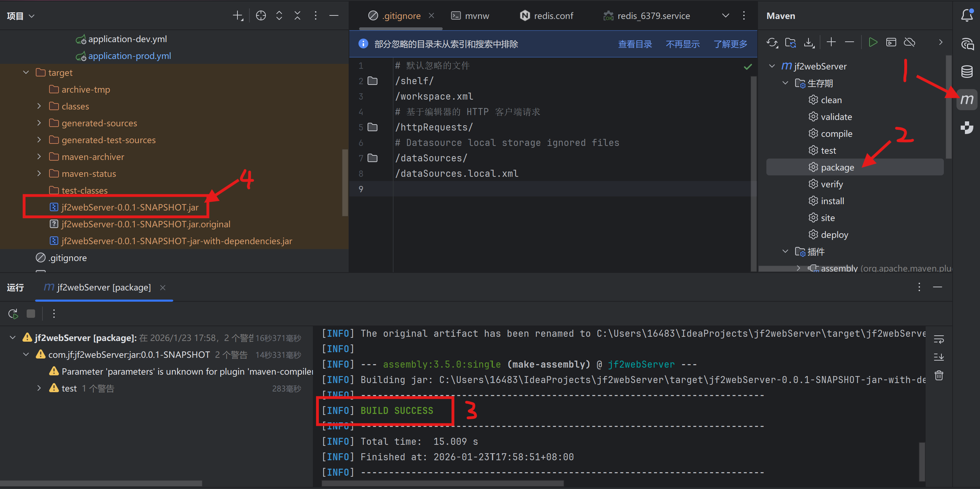The height and width of the screenshot is (489, 980).
Task: Open the Notifications bell icon
Action: [x=967, y=15]
